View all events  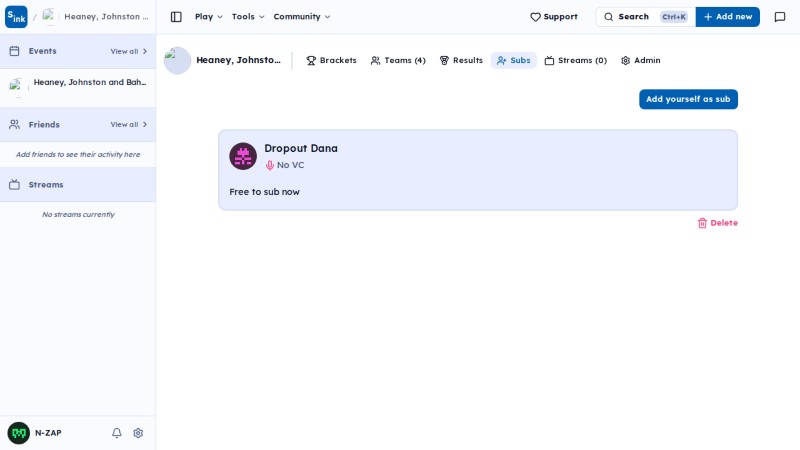(x=129, y=52)
